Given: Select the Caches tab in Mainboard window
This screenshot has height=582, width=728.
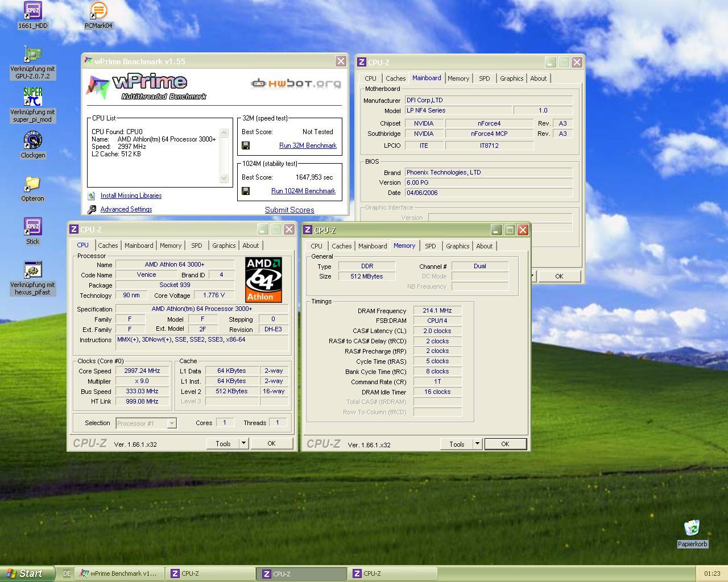Looking at the screenshot, I should pyautogui.click(x=395, y=78).
